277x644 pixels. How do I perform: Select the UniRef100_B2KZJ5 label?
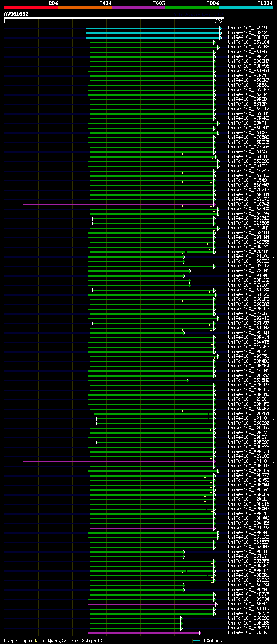coord(249,613)
